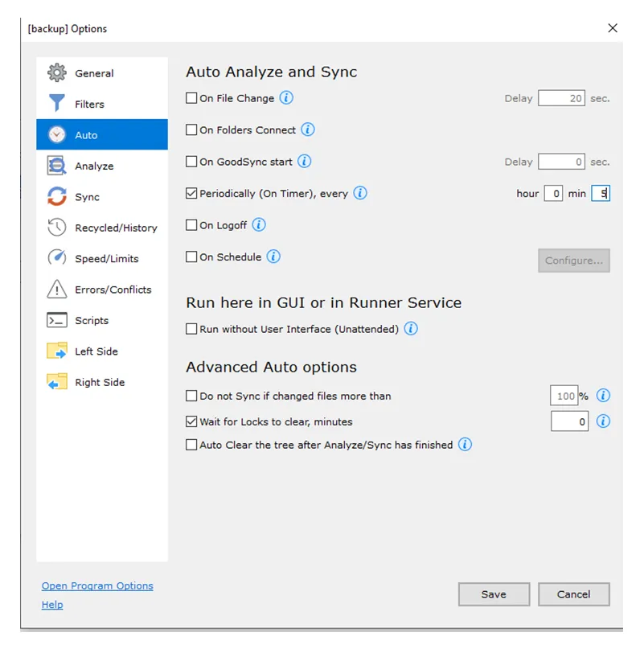Viewport: 644px width, 649px height.
Task: Enable the On Schedule checkbox
Action: click(x=191, y=257)
